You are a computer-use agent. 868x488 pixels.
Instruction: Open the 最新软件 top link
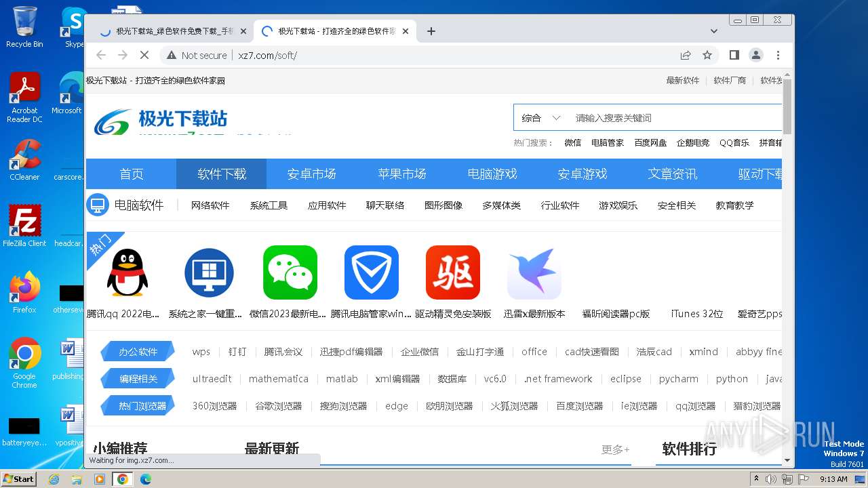(682, 81)
